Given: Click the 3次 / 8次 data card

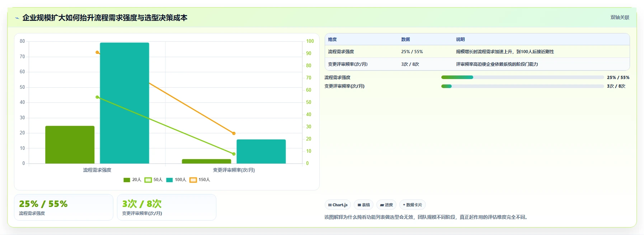Looking at the screenshot, I should click(166, 207).
